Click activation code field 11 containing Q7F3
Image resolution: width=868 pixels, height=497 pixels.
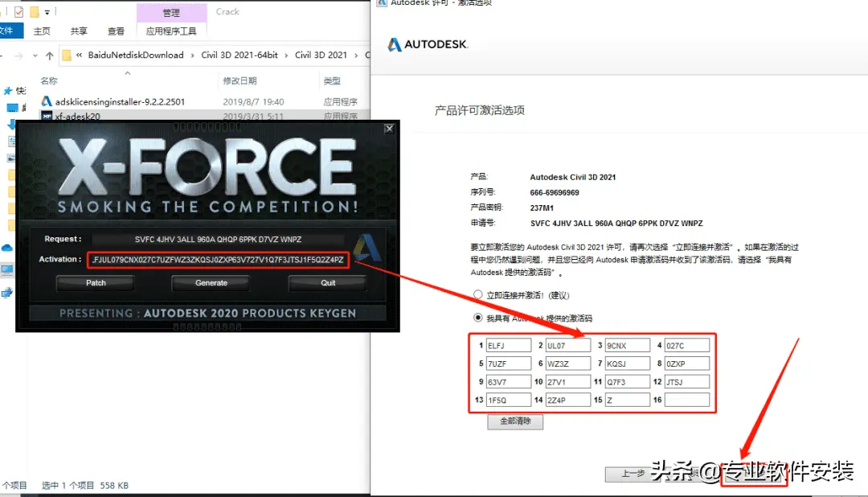coord(627,382)
